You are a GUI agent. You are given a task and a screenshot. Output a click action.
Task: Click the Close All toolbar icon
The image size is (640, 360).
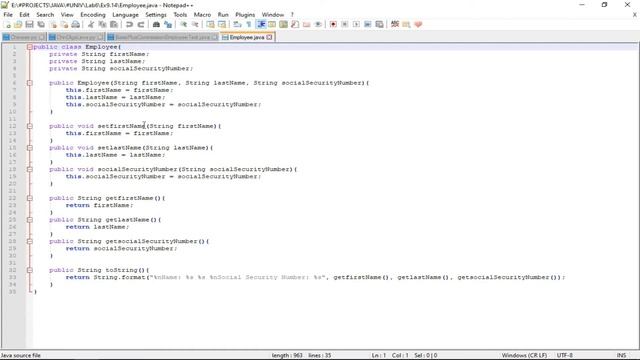coord(64,24)
